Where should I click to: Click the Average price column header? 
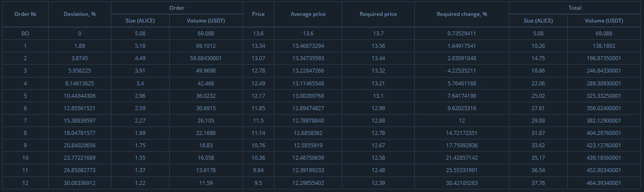pyautogui.click(x=308, y=14)
